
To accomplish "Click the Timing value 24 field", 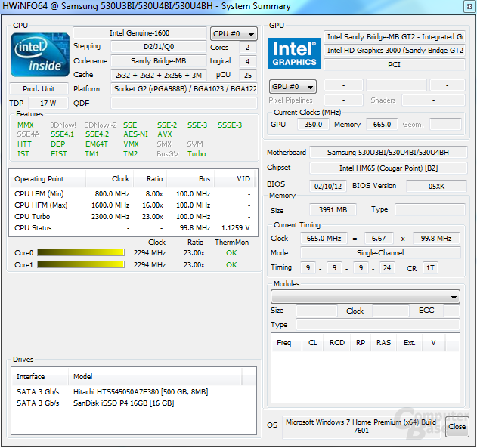I will coord(387,267).
